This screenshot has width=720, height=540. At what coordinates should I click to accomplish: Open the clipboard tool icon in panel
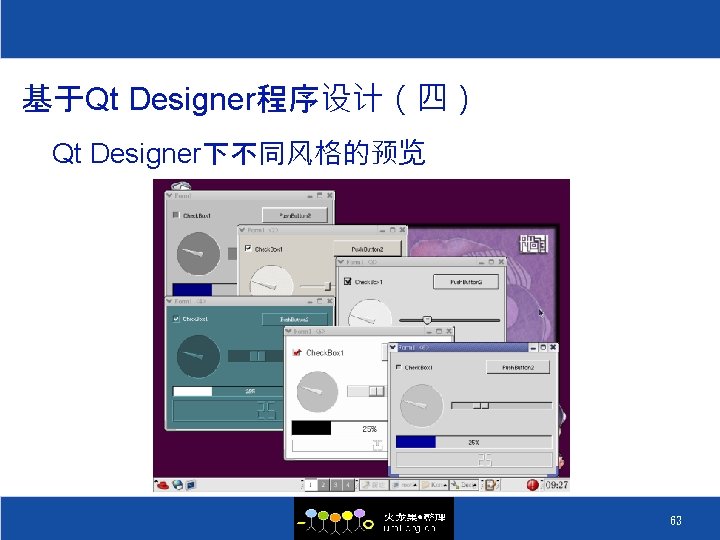[x=490, y=484]
